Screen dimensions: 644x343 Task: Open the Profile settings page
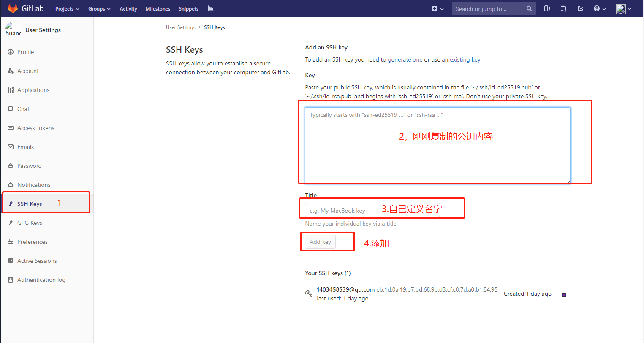(25, 52)
